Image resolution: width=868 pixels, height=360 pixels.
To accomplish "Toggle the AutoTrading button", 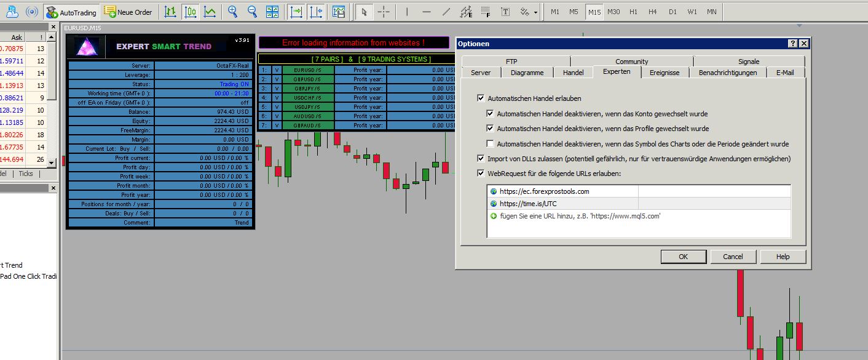I will click(71, 12).
